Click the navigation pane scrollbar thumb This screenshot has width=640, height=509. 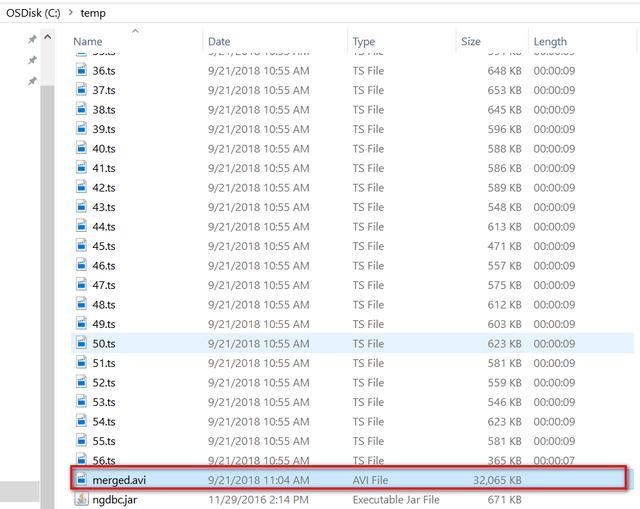click(47, 297)
